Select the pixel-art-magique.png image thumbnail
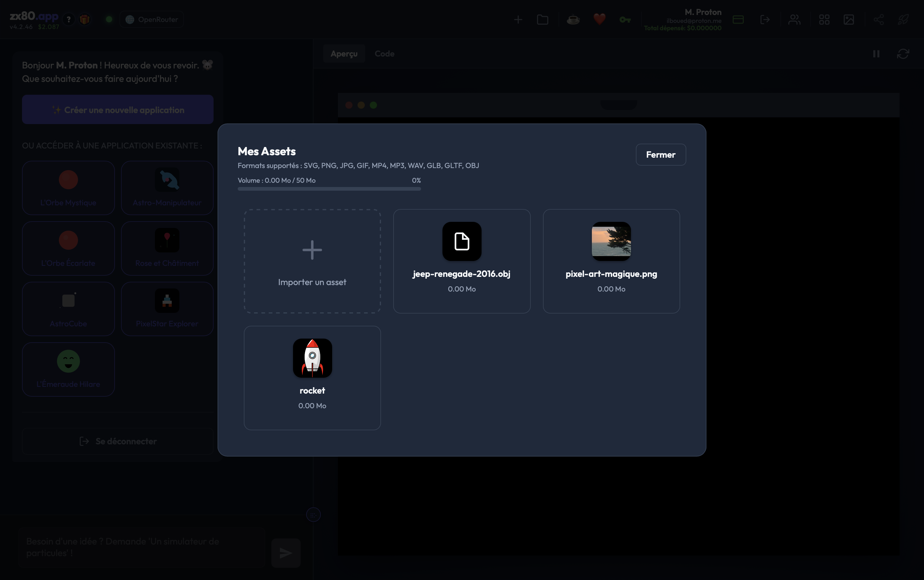924x580 pixels. (611, 241)
